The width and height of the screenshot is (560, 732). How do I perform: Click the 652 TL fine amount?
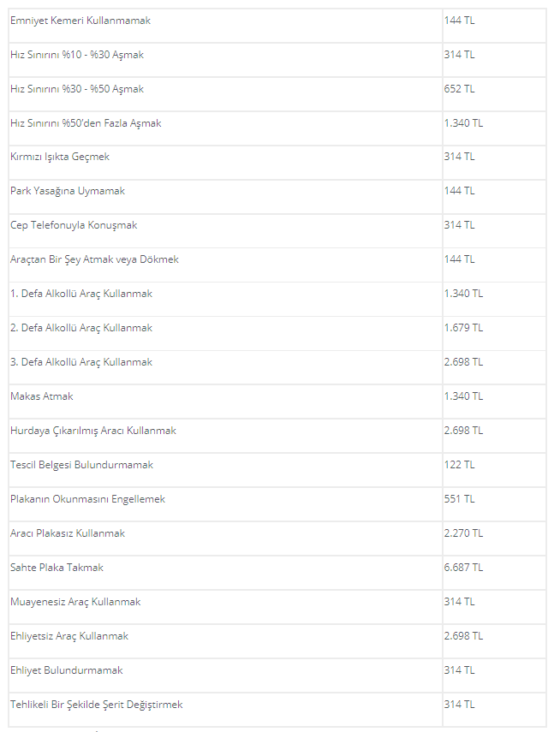(459, 89)
